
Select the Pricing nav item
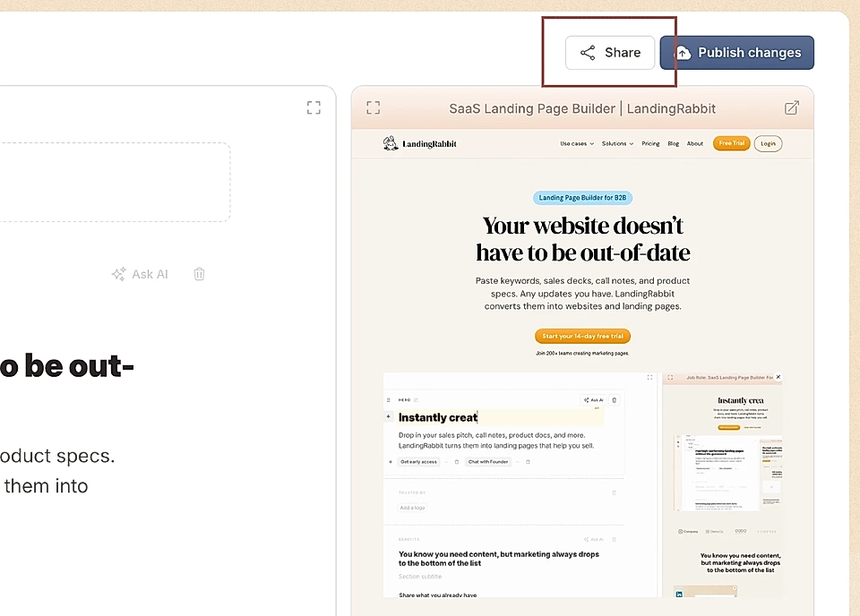click(650, 143)
